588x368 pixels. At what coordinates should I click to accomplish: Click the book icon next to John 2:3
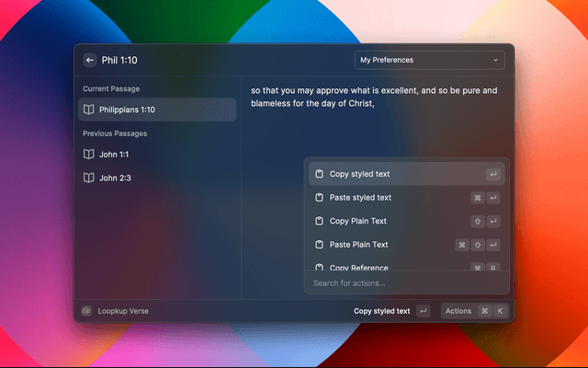point(89,178)
